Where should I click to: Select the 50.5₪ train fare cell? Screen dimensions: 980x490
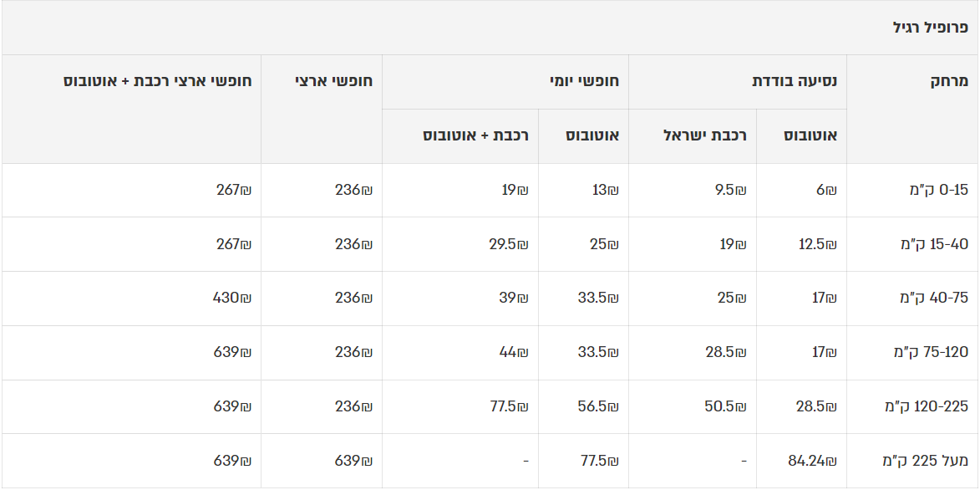[x=725, y=407]
